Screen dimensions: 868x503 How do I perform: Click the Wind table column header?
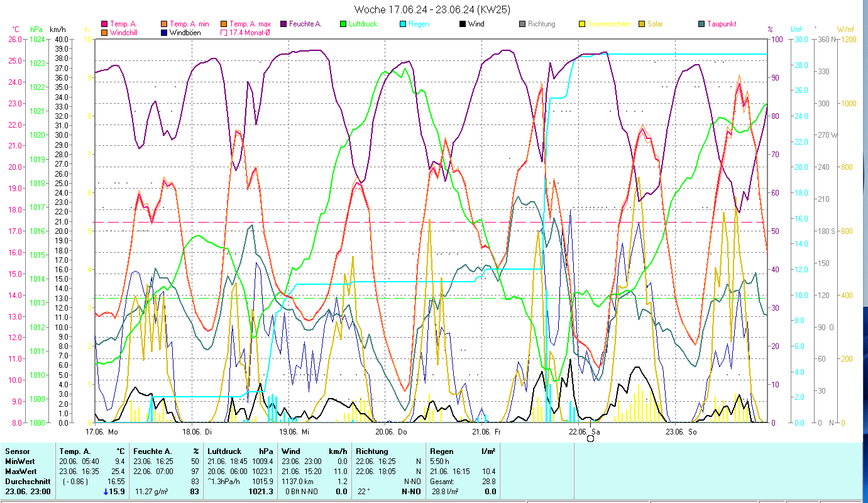point(292,451)
